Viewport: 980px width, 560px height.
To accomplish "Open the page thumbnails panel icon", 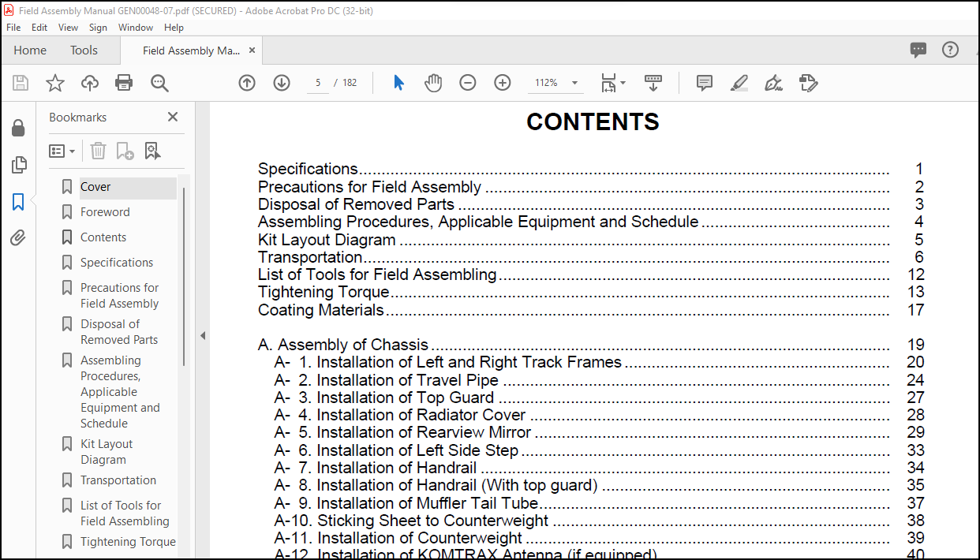I will coord(18,165).
